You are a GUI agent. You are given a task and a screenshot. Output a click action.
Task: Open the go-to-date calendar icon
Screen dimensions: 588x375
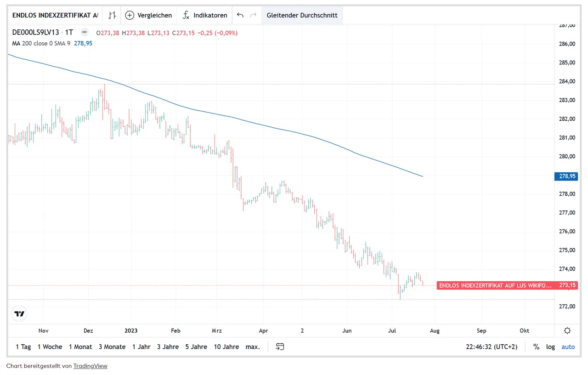click(280, 347)
